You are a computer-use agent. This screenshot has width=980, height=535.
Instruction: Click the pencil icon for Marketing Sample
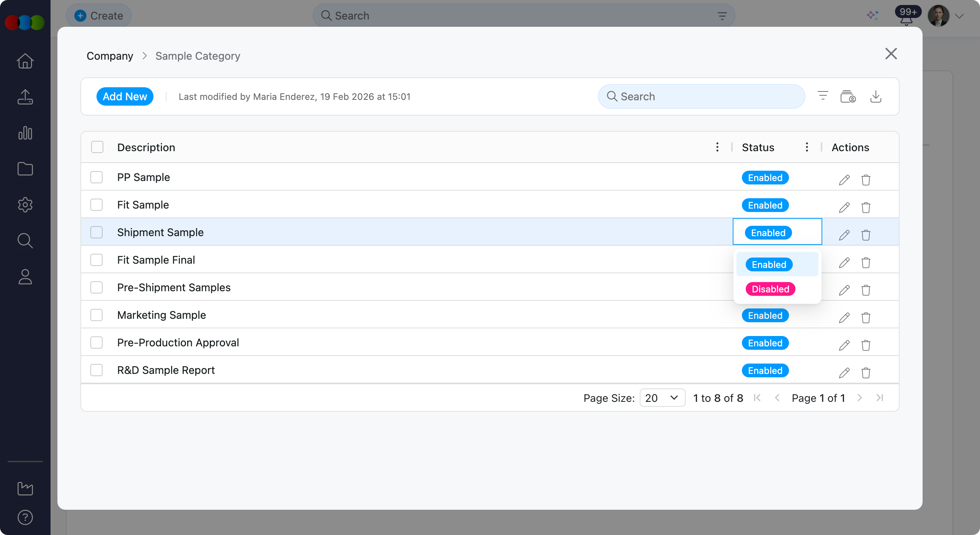coord(844,318)
